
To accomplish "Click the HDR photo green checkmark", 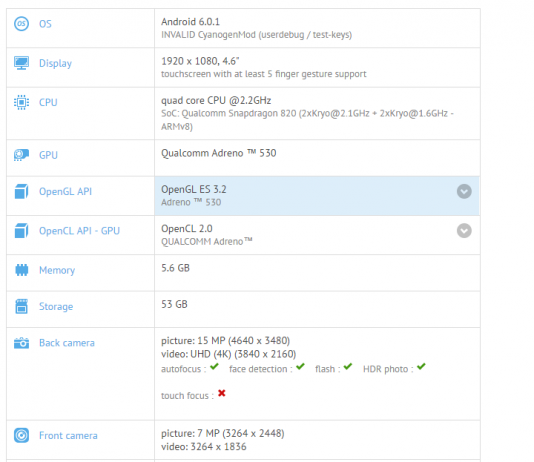I will click(x=421, y=367).
